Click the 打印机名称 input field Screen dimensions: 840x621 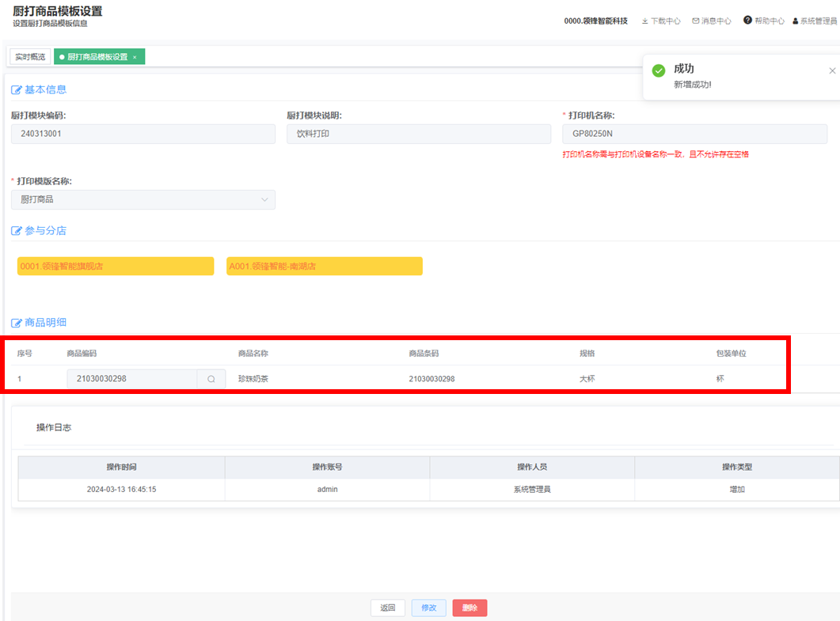coord(694,134)
